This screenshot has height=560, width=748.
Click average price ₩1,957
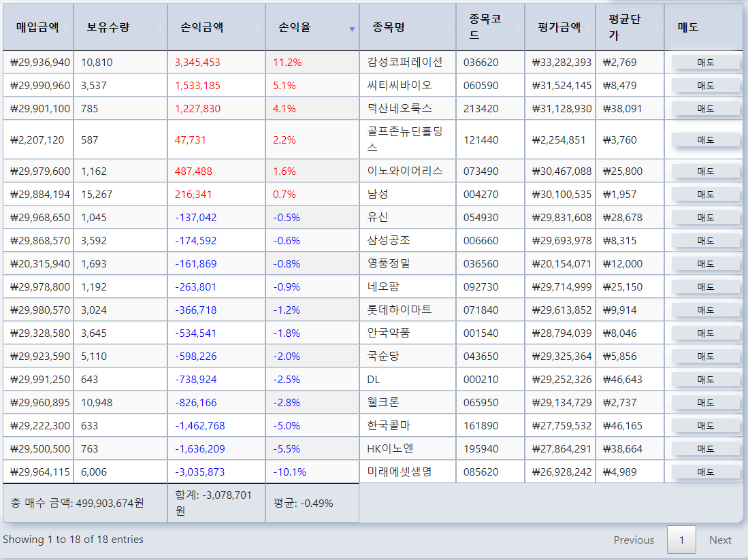coord(619,195)
